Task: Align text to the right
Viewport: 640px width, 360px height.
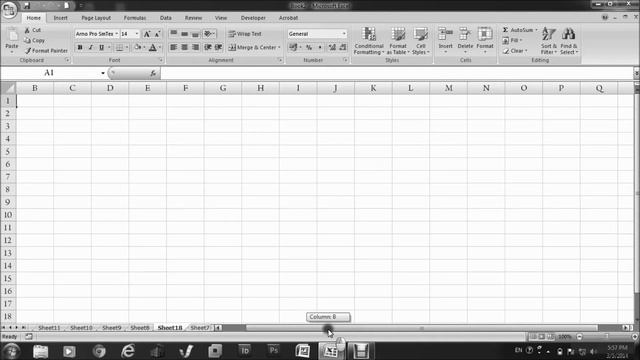Action: click(x=196, y=47)
